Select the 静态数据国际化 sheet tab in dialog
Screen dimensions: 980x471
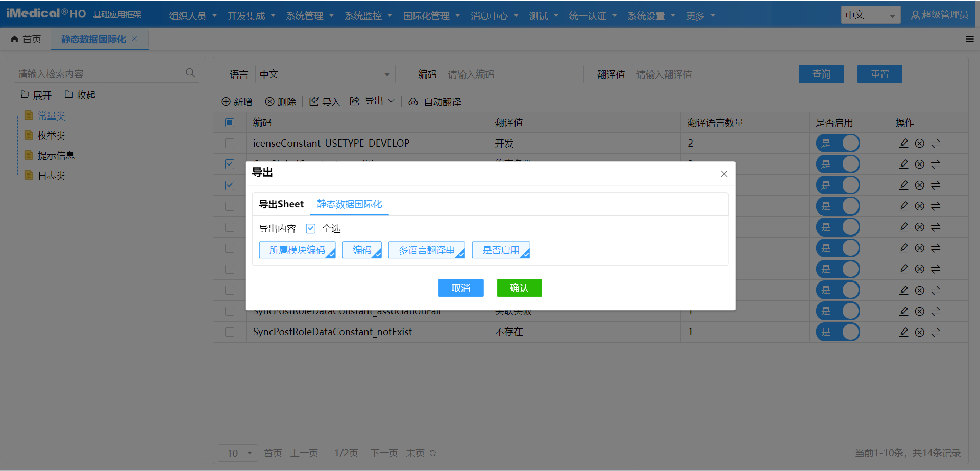tap(349, 204)
